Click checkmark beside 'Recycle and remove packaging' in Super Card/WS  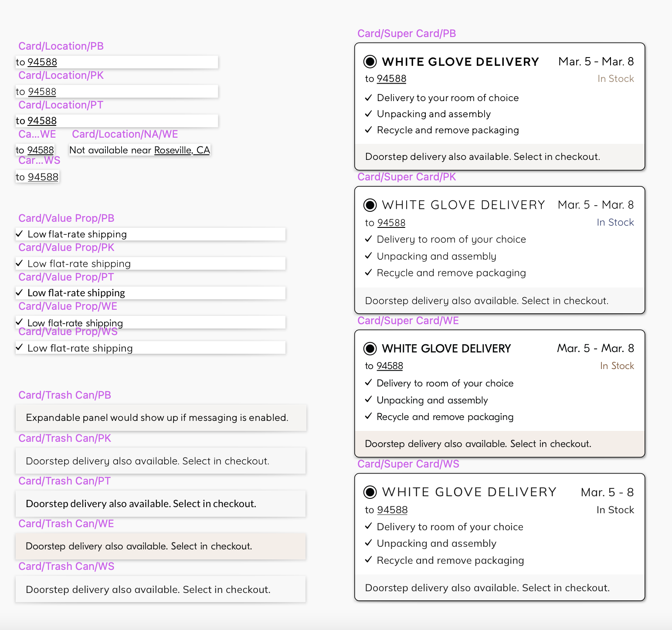[369, 560]
